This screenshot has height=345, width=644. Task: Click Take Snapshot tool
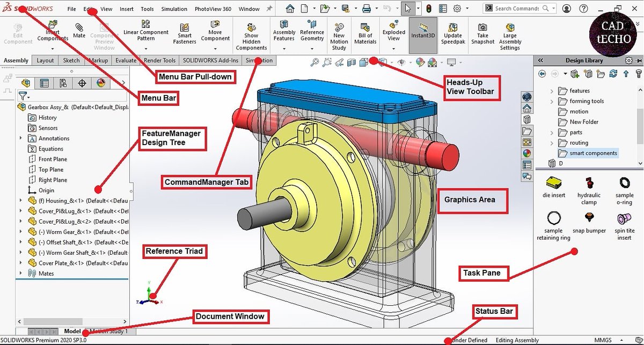(x=483, y=34)
